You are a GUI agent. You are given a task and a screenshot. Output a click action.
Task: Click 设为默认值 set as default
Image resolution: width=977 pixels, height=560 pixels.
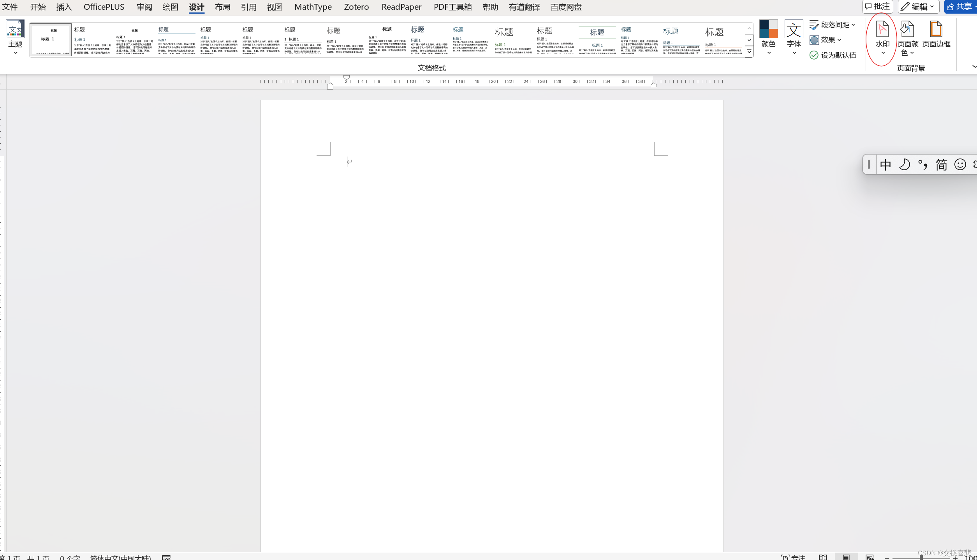(x=833, y=55)
